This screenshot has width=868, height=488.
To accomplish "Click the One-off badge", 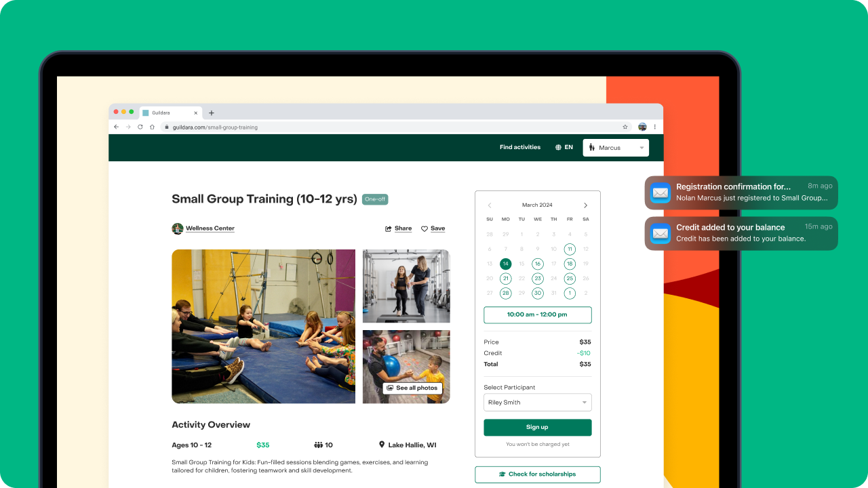I will (x=375, y=199).
